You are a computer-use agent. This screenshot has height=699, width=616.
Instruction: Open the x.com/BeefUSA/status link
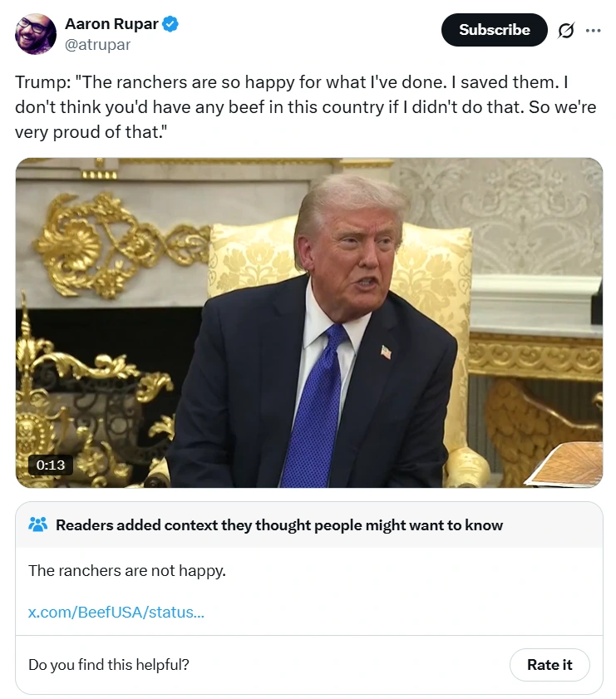pos(116,613)
